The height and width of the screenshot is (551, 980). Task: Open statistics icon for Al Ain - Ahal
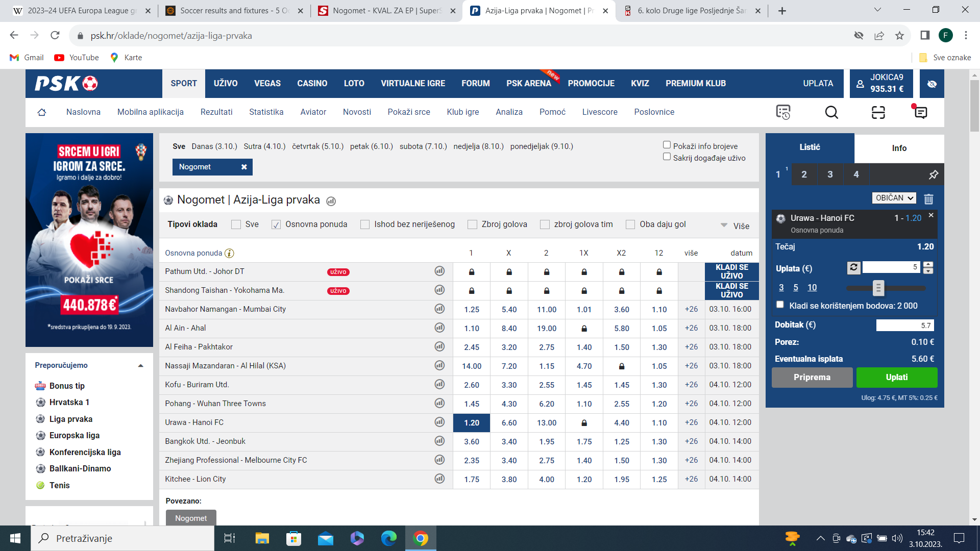(439, 328)
